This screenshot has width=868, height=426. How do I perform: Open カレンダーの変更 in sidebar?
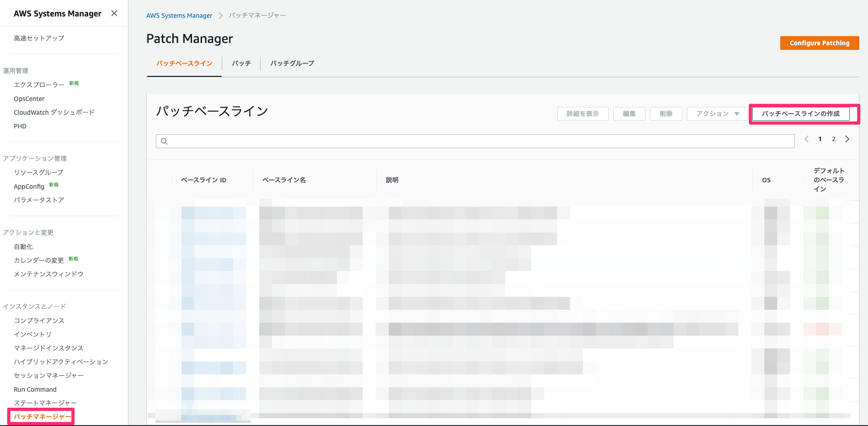click(39, 261)
